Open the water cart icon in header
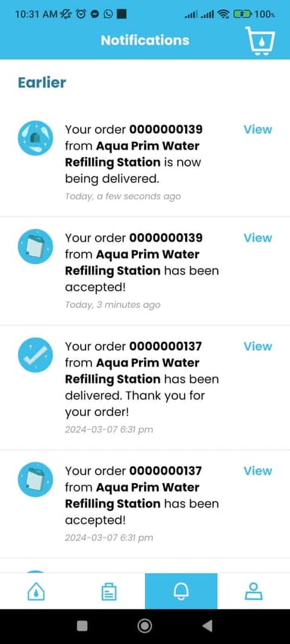 click(260, 41)
